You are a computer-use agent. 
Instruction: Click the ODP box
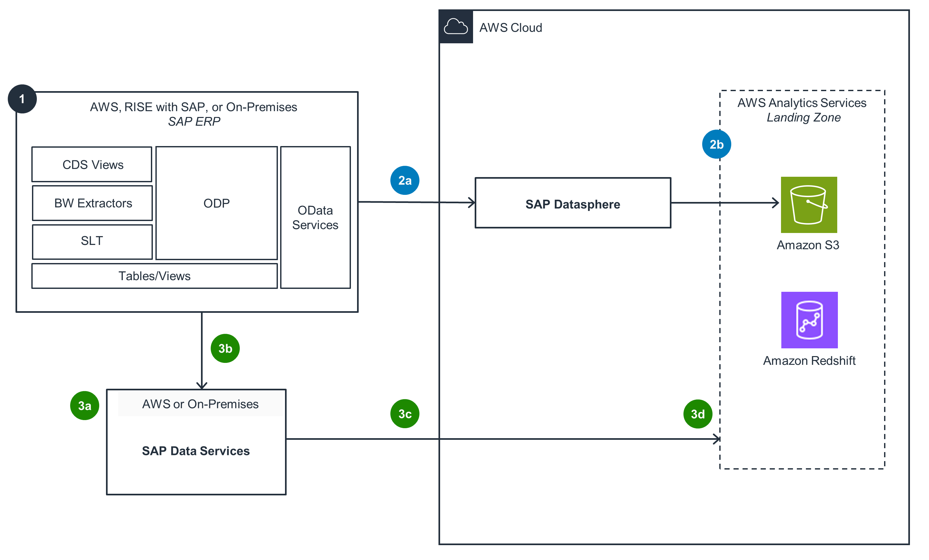tap(216, 203)
